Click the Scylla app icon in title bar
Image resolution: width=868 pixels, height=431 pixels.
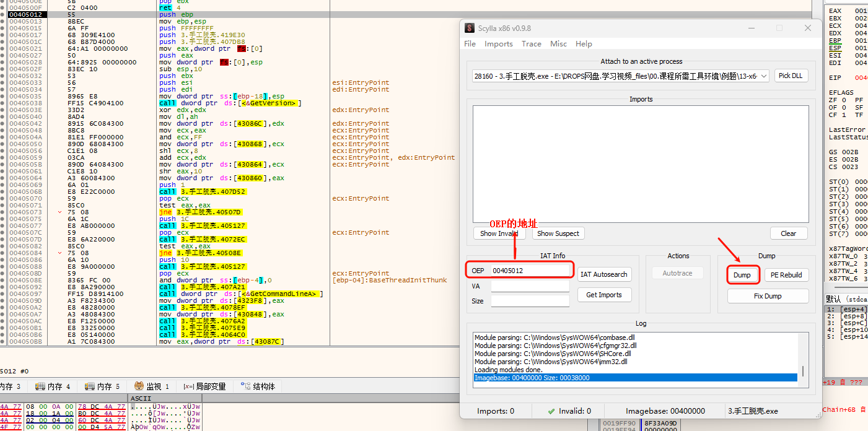pyautogui.click(x=470, y=28)
